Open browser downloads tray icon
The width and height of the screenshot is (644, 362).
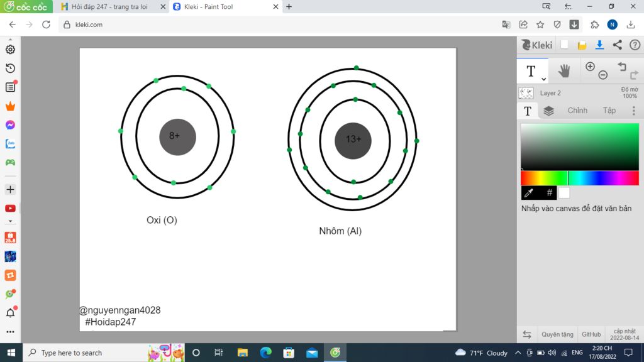[631, 25]
